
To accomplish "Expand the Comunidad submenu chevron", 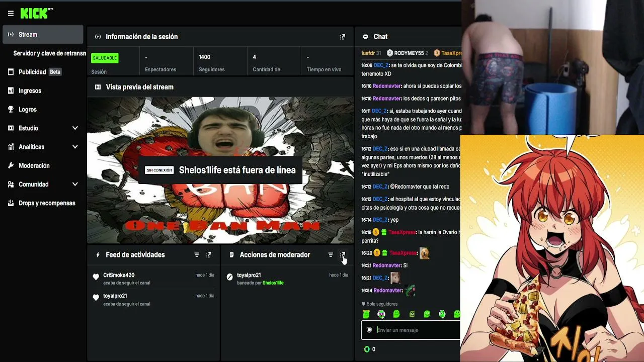I will click(75, 185).
